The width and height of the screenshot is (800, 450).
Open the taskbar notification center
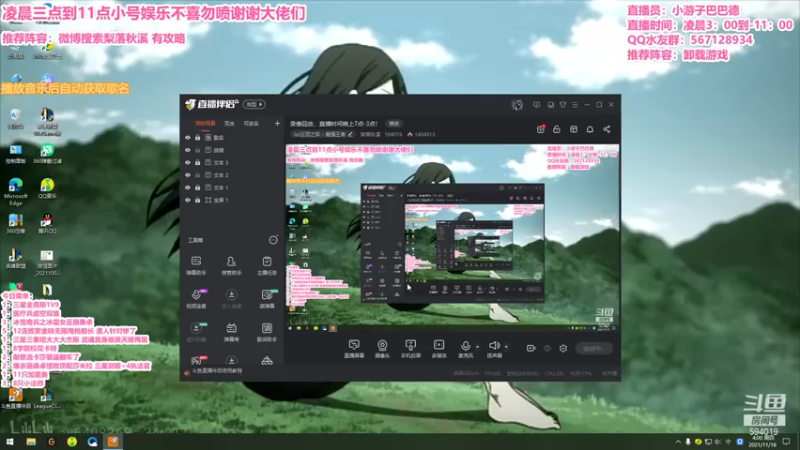point(786,442)
